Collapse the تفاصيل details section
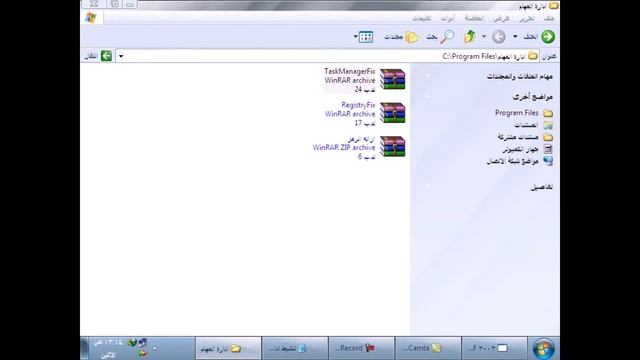640x360 pixels. 427,186
